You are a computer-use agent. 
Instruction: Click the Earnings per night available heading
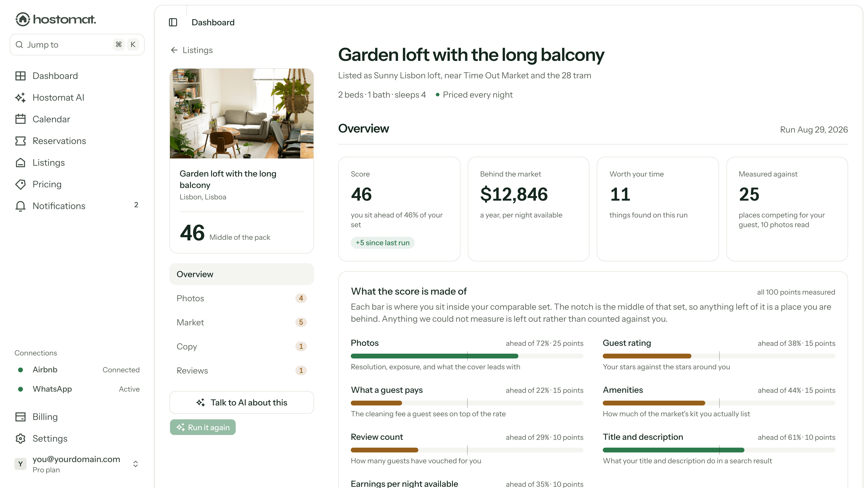pos(404,484)
